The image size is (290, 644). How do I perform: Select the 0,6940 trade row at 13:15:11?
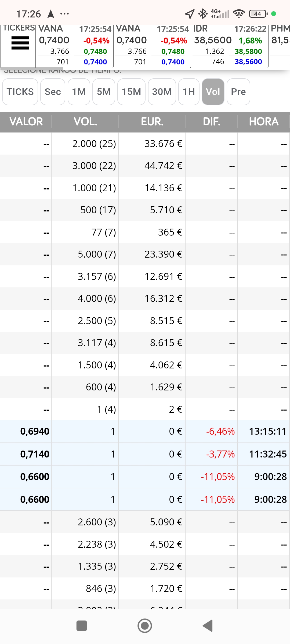pyautogui.click(x=145, y=431)
